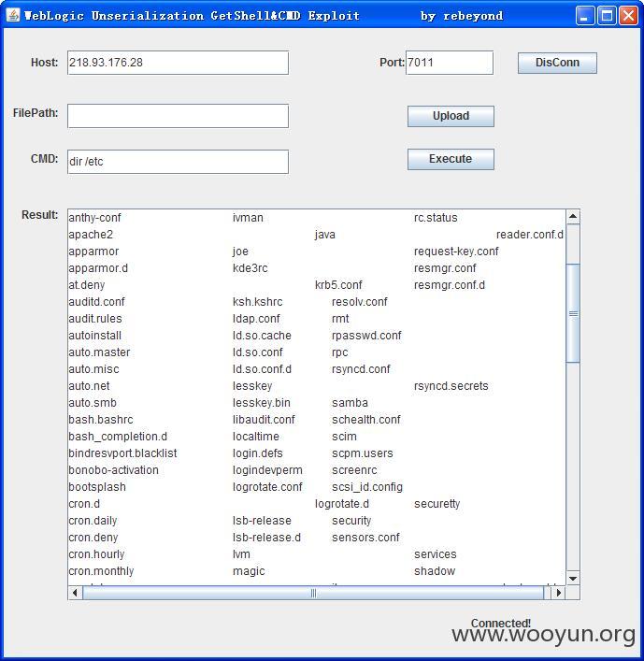Click 'auditd.conf' in the results

(x=97, y=302)
